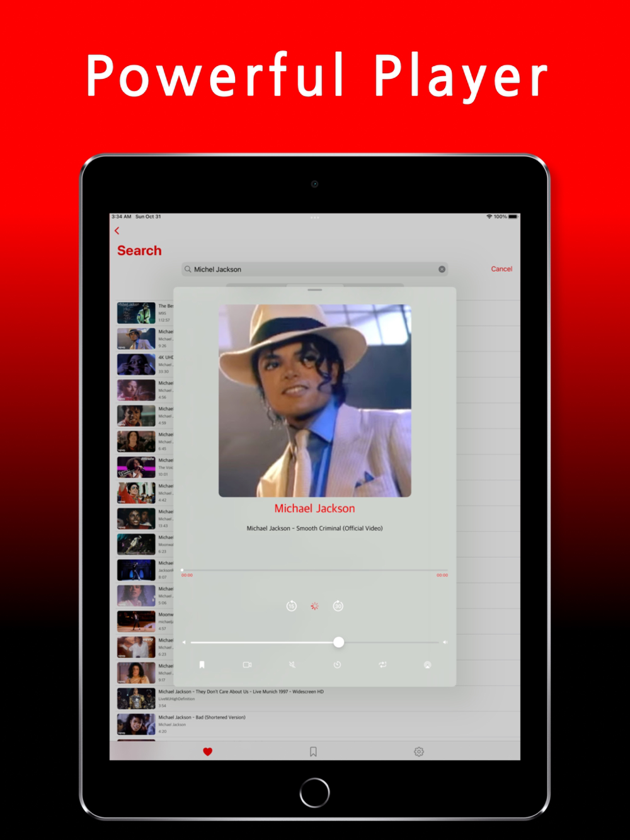The height and width of the screenshot is (840, 630).
Task: Open the 1:12:57 video thumbnail result
Action: (x=136, y=313)
